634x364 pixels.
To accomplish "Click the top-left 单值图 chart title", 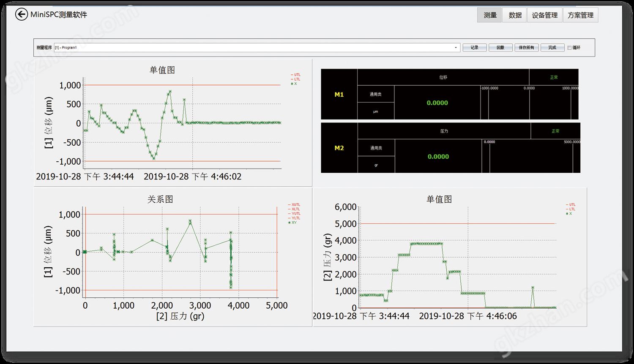I will [x=162, y=70].
